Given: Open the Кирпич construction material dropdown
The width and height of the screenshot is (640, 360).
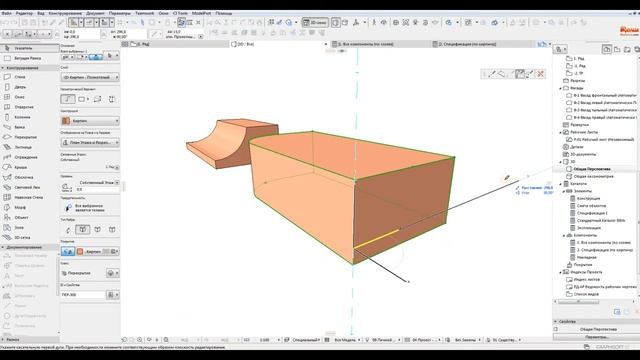Looking at the screenshot, I should (x=90, y=121).
